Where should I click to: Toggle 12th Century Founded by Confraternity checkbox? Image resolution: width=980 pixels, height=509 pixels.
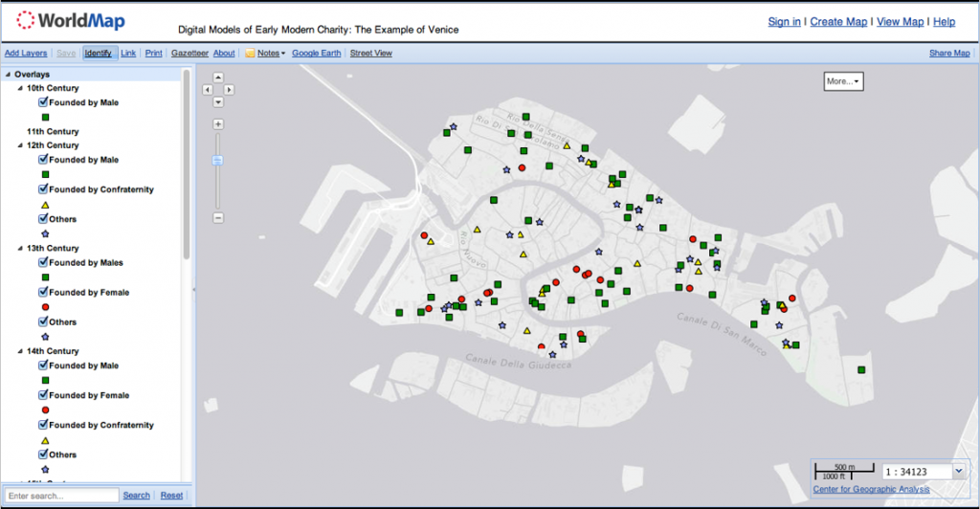click(x=43, y=188)
